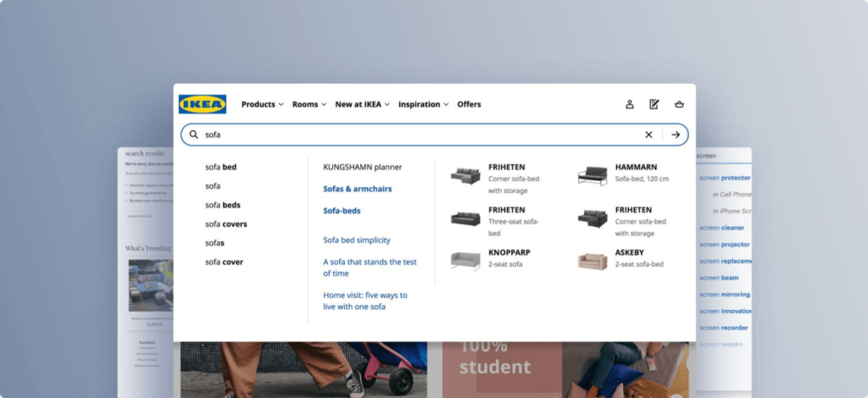Open the New at IKEA dropdown

362,104
